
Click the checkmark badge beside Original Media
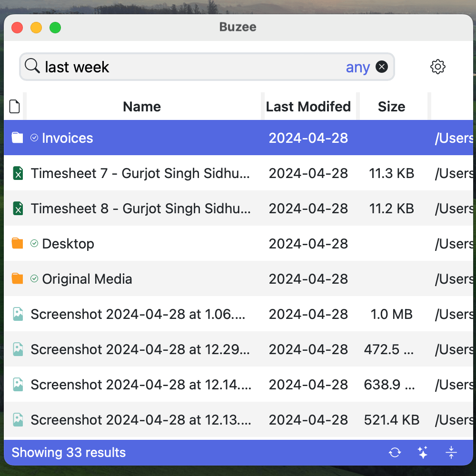point(34,279)
